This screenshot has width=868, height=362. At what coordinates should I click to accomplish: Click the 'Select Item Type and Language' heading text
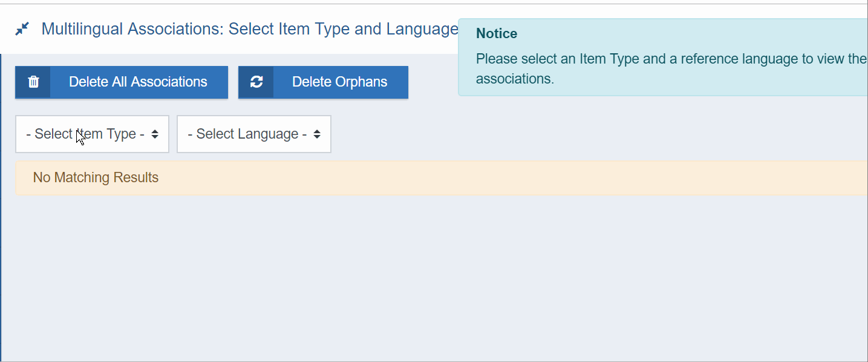tap(344, 29)
